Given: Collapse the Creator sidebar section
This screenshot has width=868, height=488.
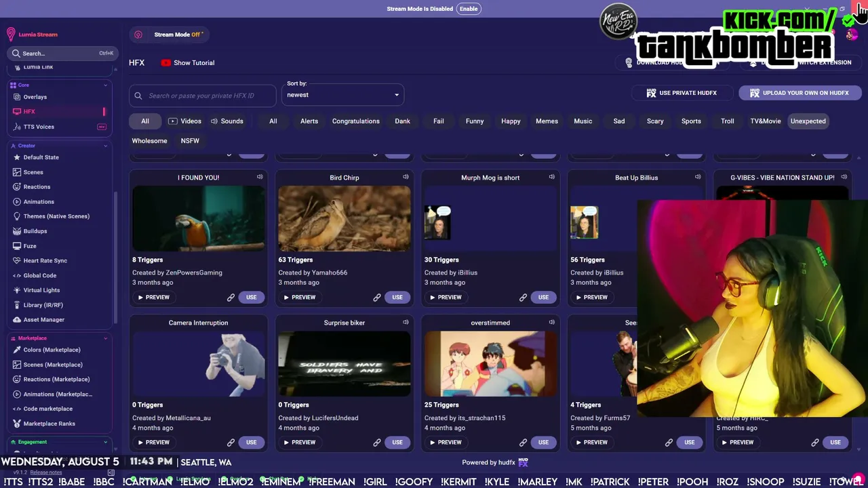Looking at the screenshot, I should coord(105,146).
